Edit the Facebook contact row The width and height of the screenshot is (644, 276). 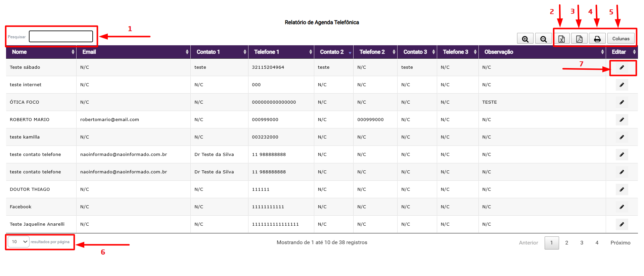pos(622,207)
